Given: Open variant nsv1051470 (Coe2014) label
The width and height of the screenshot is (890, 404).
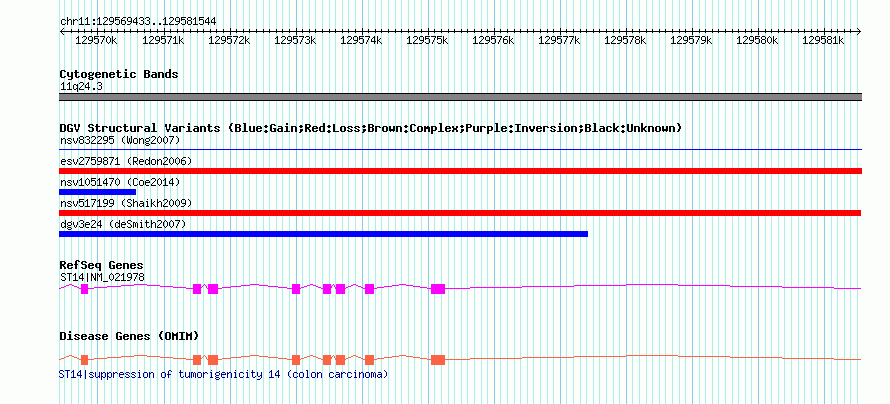Looking at the screenshot, I should click(x=120, y=183).
